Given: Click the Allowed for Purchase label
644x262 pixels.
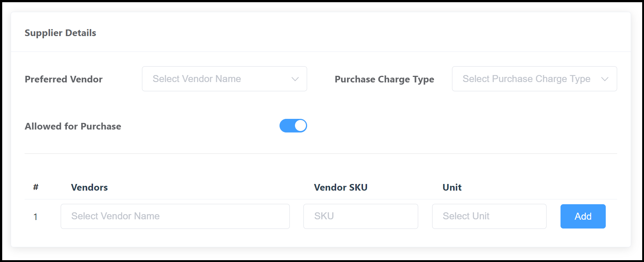Looking at the screenshot, I should click(73, 126).
